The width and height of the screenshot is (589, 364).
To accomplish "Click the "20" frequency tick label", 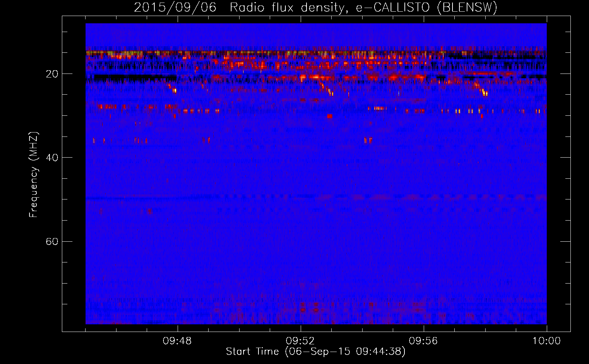I will tap(52, 74).
